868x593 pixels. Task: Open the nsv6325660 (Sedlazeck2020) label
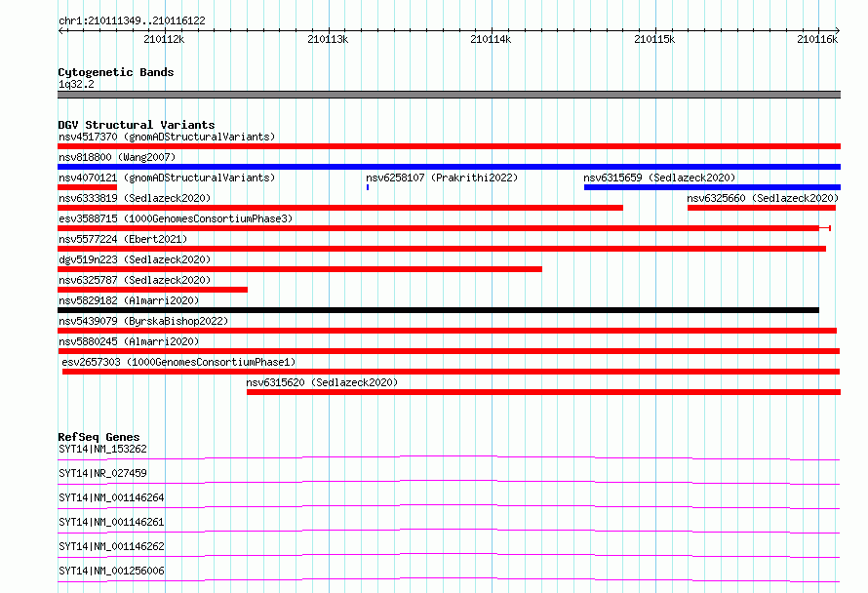click(763, 198)
